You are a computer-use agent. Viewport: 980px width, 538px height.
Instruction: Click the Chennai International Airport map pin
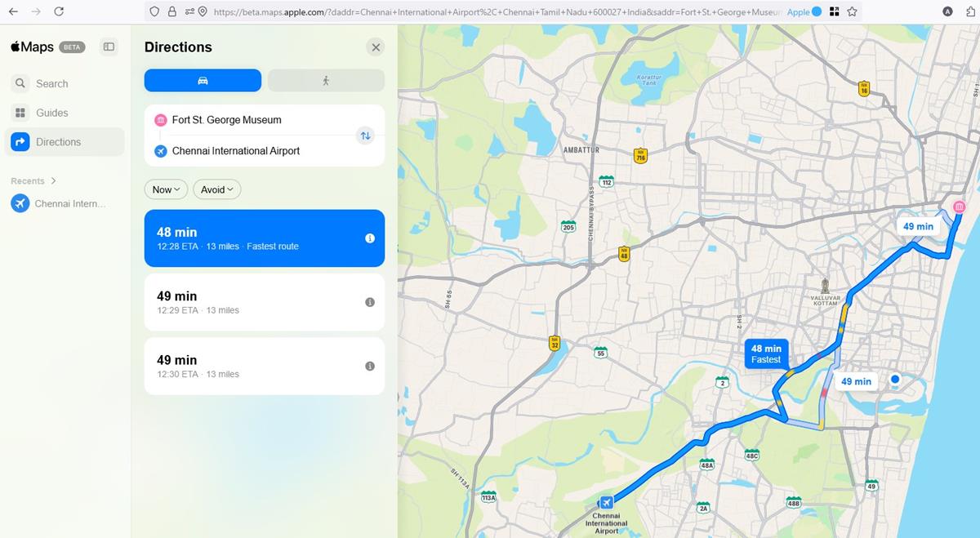pos(605,502)
